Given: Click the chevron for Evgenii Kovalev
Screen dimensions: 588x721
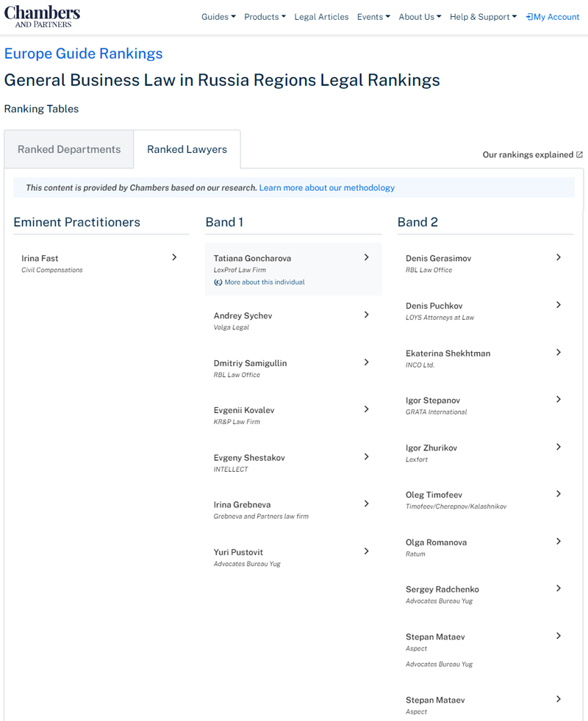Looking at the screenshot, I should (x=367, y=409).
